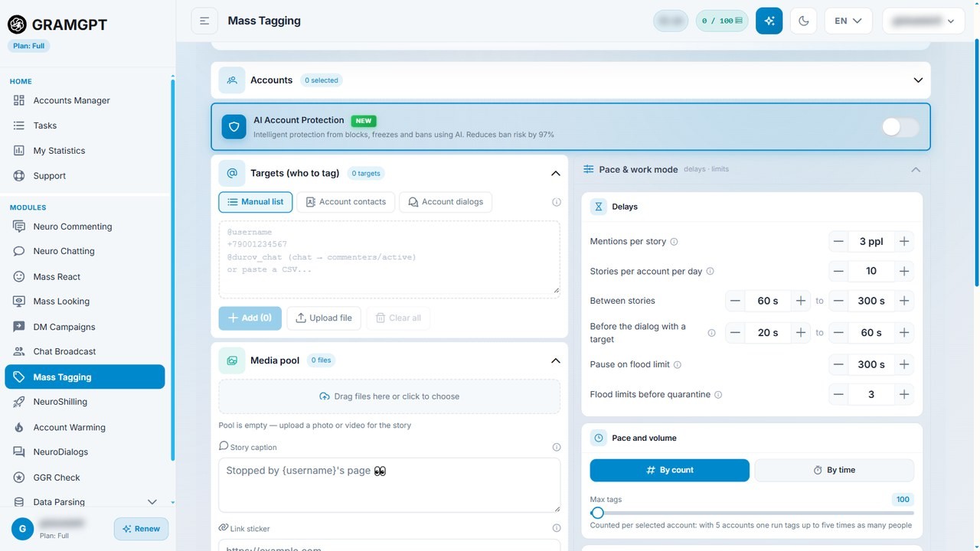Image resolution: width=980 pixels, height=551 pixels.
Task: Switch to dark mode moon icon
Action: [804, 21]
